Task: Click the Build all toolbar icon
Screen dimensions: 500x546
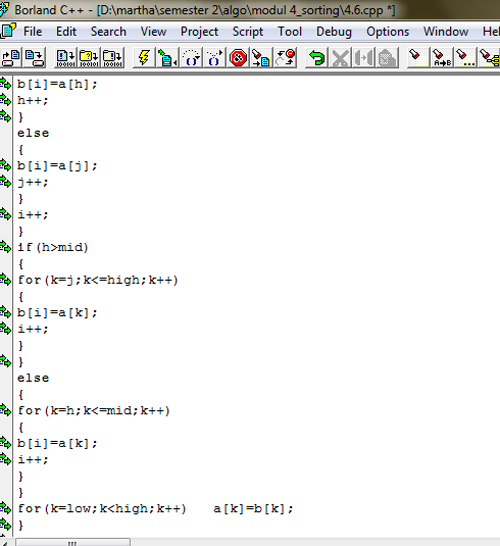Action: tap(112, 57)
